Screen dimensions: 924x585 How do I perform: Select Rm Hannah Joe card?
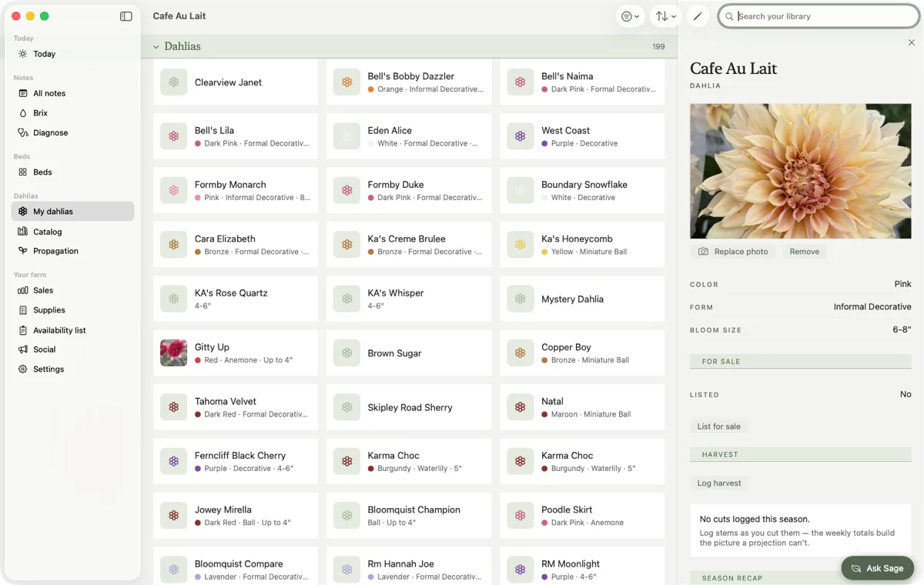point(409,566)
